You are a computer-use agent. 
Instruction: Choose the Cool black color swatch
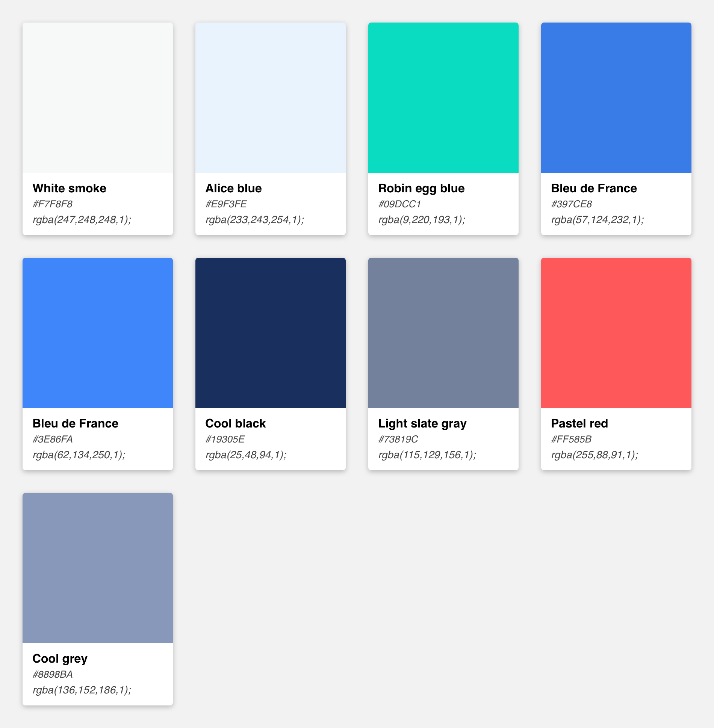tap(271, 333)
